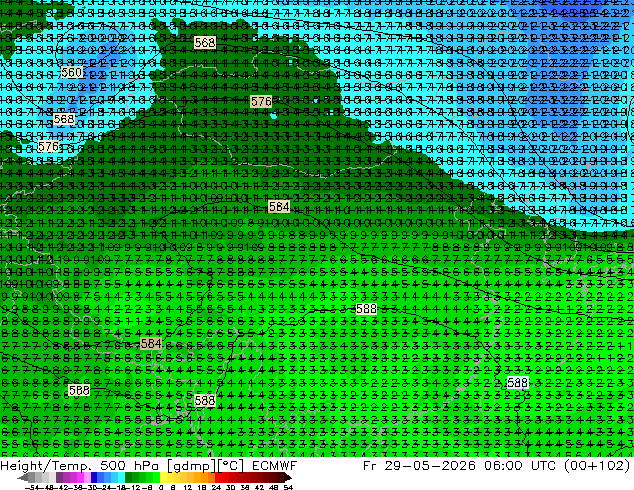
Task: Click the 568 label on cyan shading
Action: [x=64, y=119]
